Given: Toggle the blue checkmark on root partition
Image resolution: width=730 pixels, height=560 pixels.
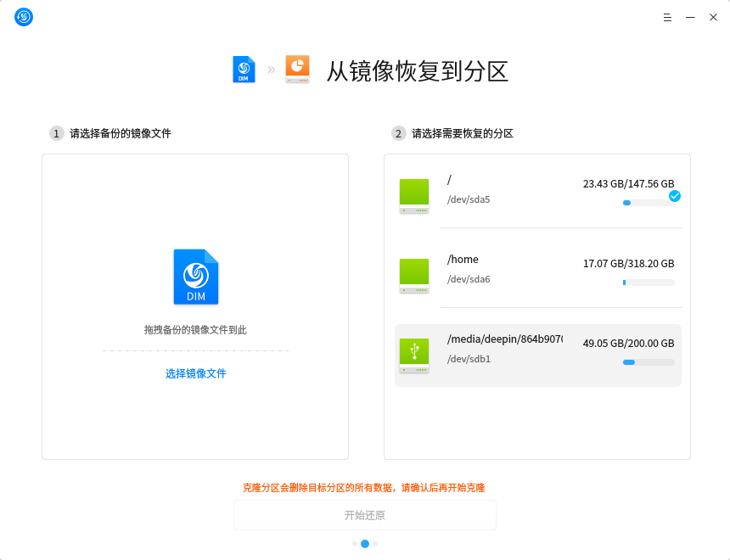Looking at the screenshot, I should (675, 196).
